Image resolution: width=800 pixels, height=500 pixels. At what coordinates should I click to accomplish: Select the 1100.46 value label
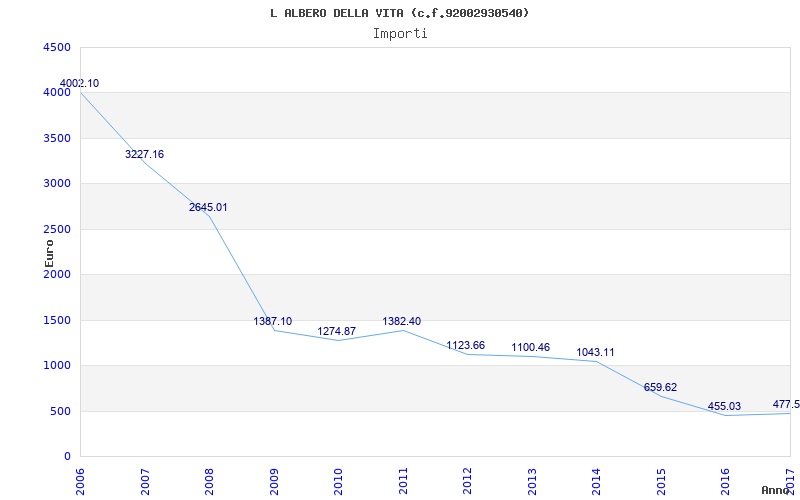coord(530,347)
